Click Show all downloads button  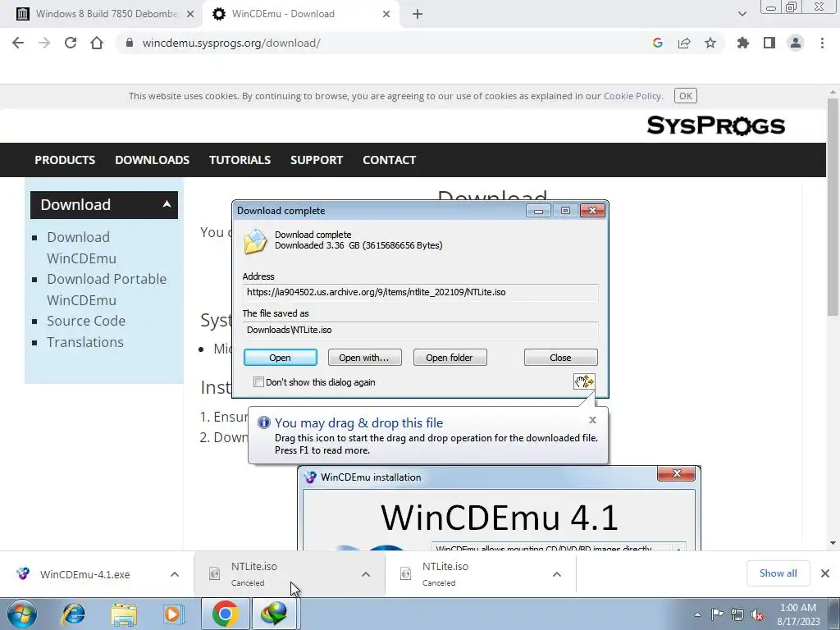coord(778,573)
